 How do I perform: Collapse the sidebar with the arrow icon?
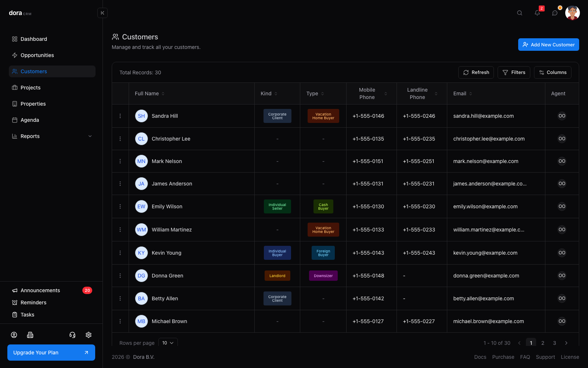click(103, 13)
